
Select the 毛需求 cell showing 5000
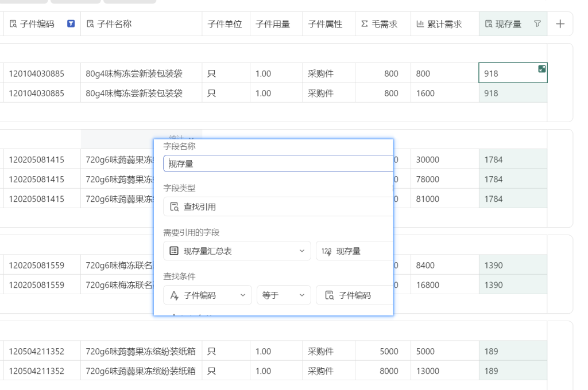(383, 352)
